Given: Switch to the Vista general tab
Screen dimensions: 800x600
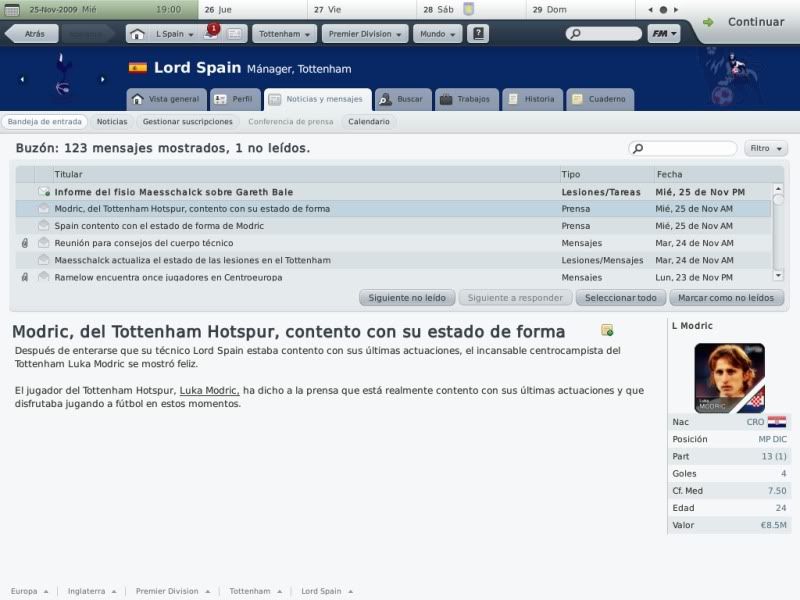Looking at the screenshot, I should (x=166, y=99).
